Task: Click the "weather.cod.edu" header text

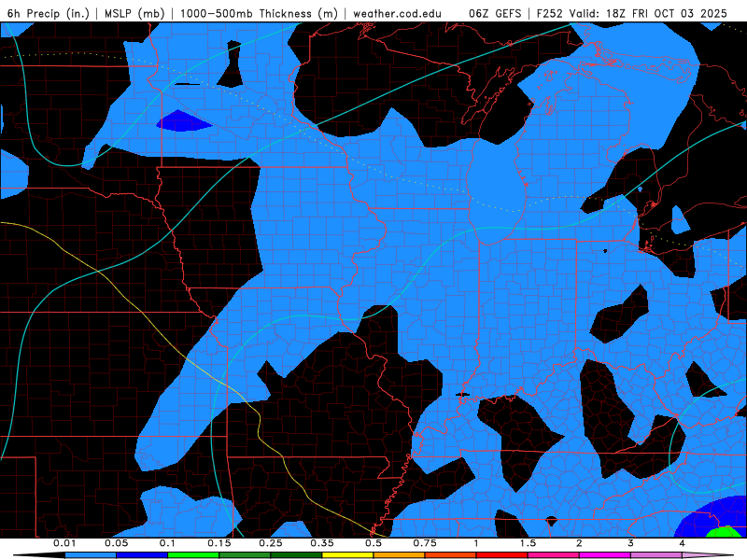Action: (397, 13)
